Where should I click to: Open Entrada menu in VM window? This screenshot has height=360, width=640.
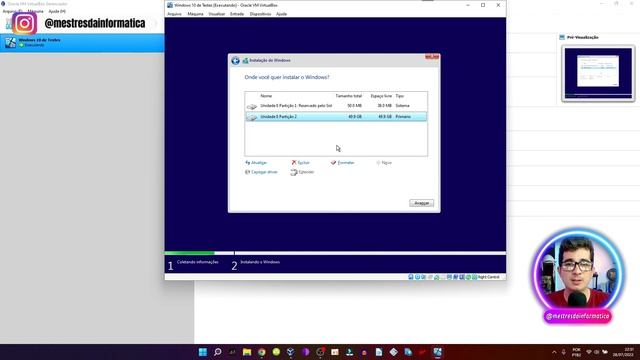[237, 14]
